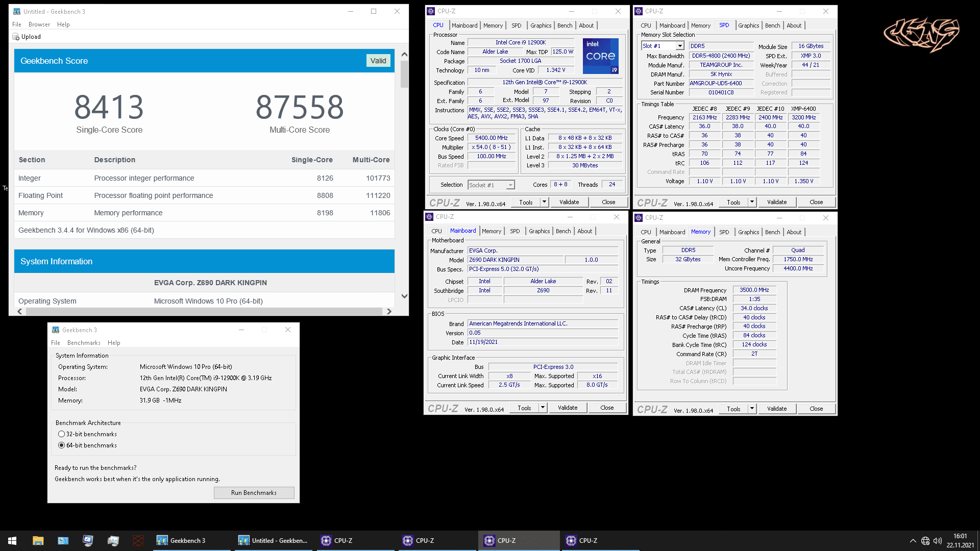
Task: Switch to SPD tab in Memory window
Action: 724,232
